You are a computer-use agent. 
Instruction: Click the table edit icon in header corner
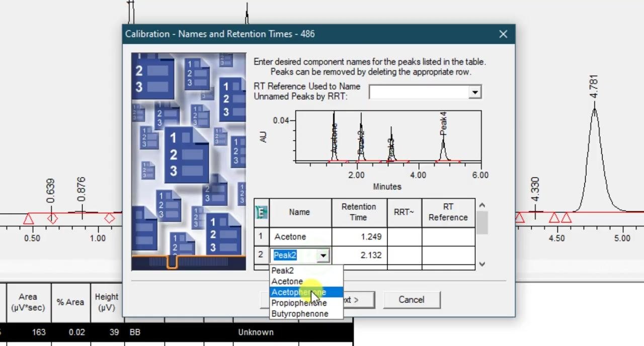tap(261, 212)
